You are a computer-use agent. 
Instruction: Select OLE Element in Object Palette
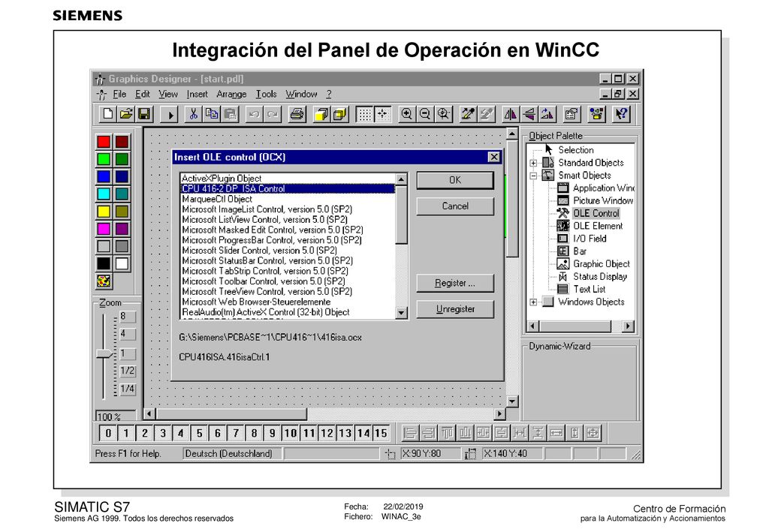pos(598,226)
